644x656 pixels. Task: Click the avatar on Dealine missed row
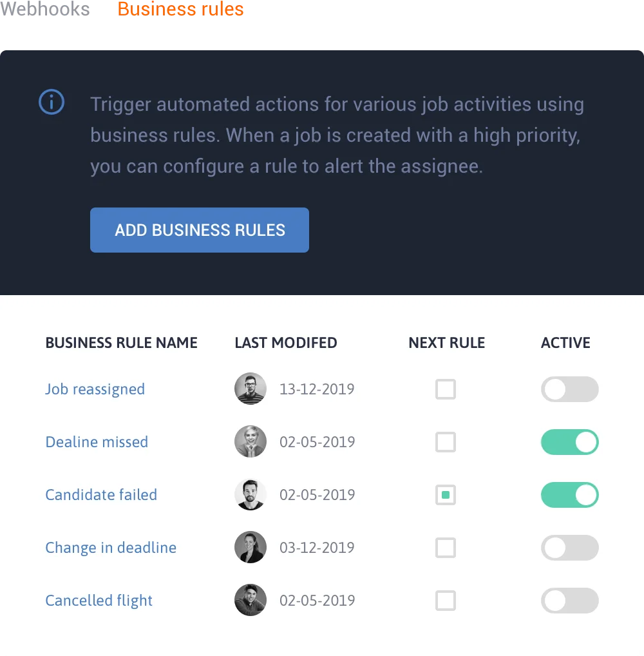(251, 441)
